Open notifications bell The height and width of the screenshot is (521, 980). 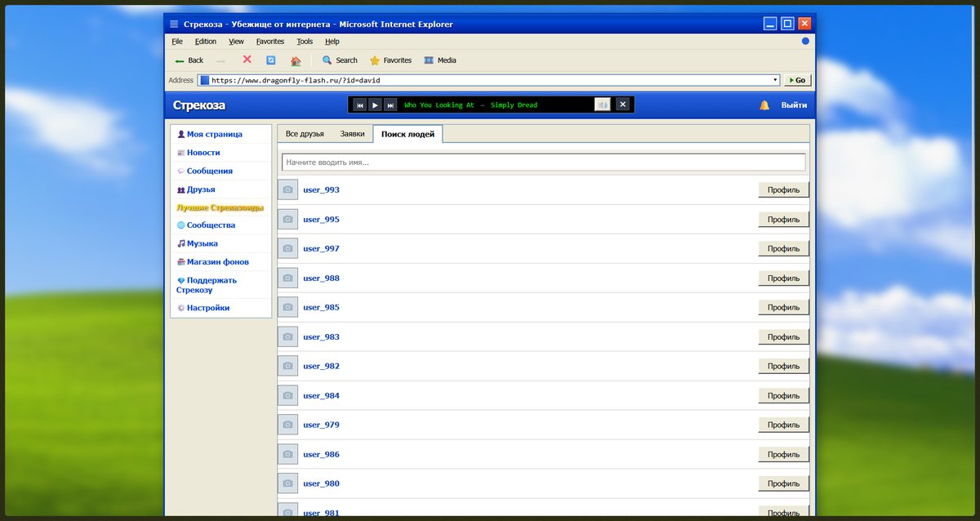click(x=765, y=105)
